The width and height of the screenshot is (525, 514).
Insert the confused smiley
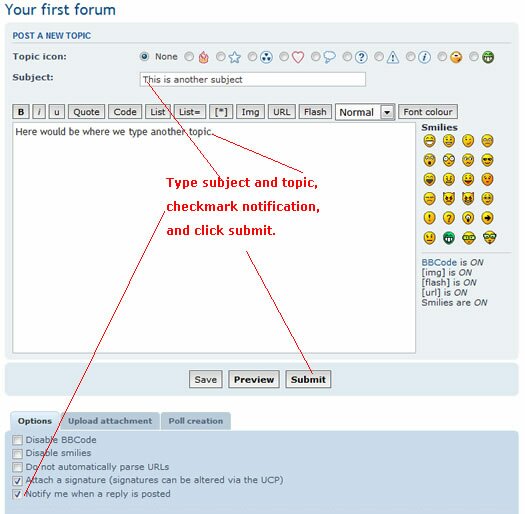[468, 160]
